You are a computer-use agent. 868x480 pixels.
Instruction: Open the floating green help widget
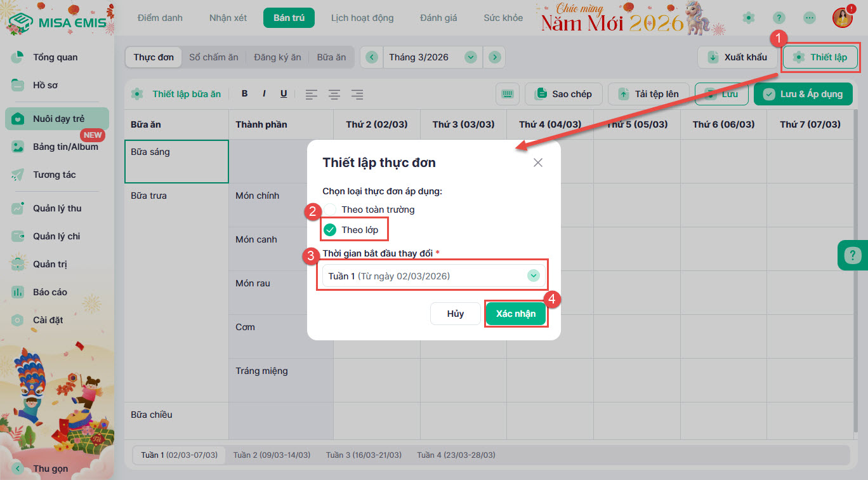852,256
